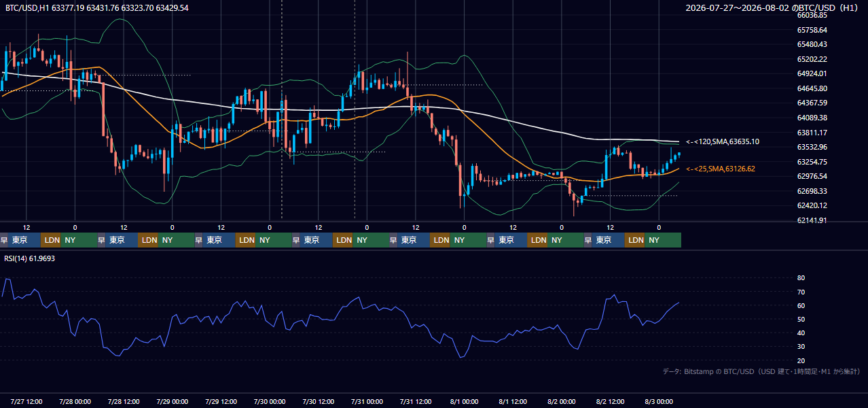Choose the 62976.54 price axis label
Viewport: 868px width, 408px height.
[812, 176]
